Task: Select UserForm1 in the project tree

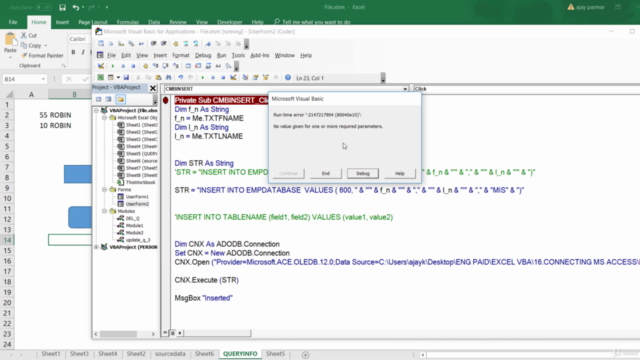Action: [137, 197]
